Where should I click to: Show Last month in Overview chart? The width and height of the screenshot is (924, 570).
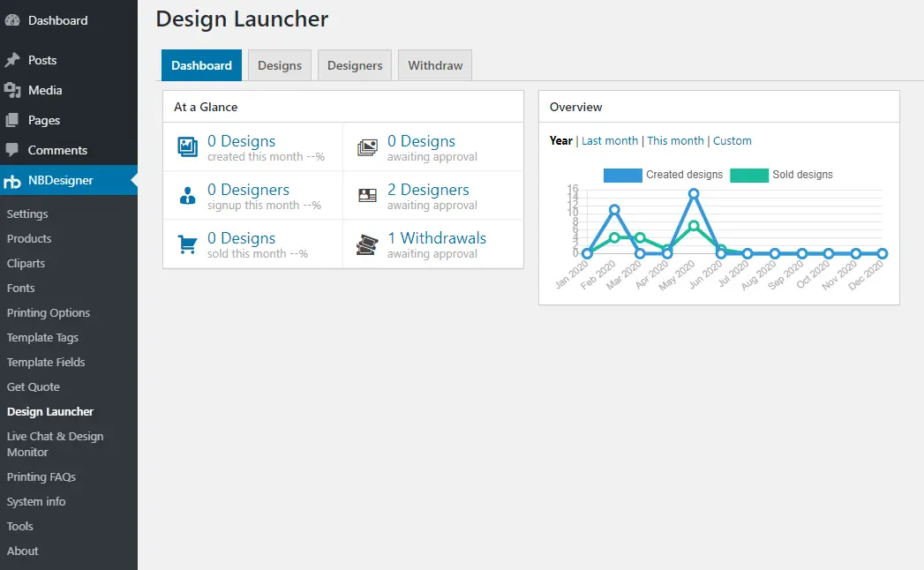[609, 141]
